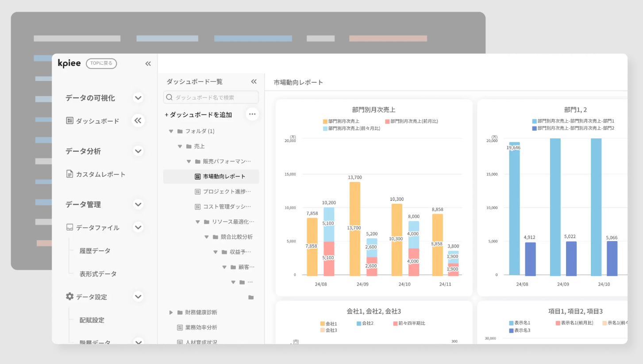Collapse the データの可視化 section

click(x=138, y=98)
